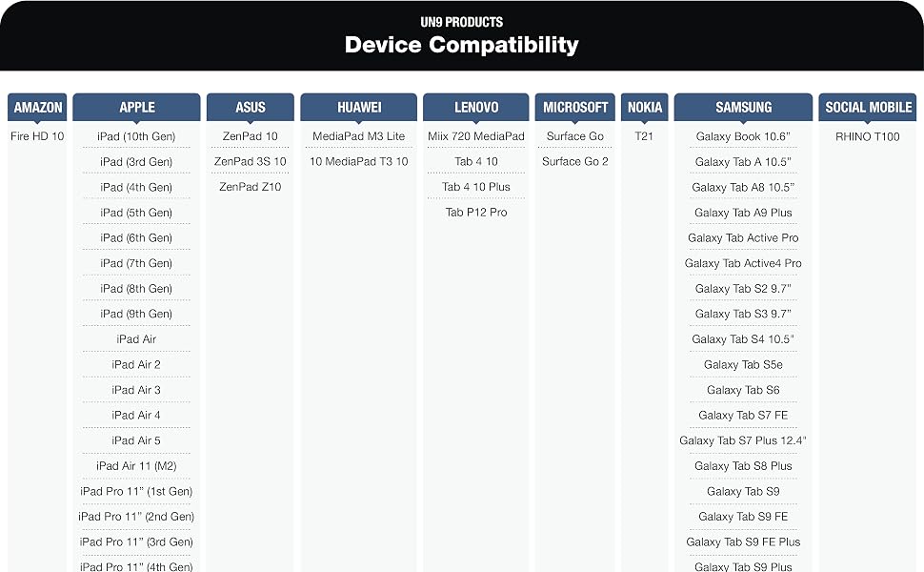The height and width of the screenshot is (572, 924).
Task: Click Miix 720 MediaPad entry
Action: [x=475, y=136]
